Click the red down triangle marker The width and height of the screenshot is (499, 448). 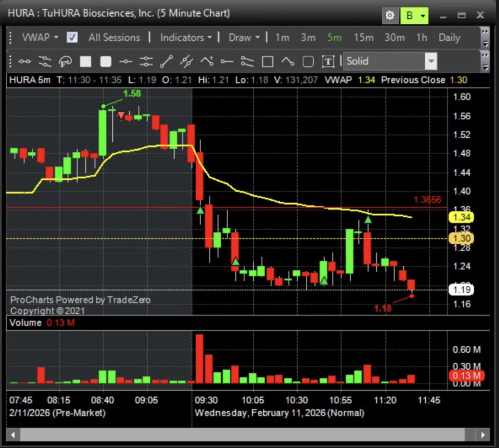121,115
